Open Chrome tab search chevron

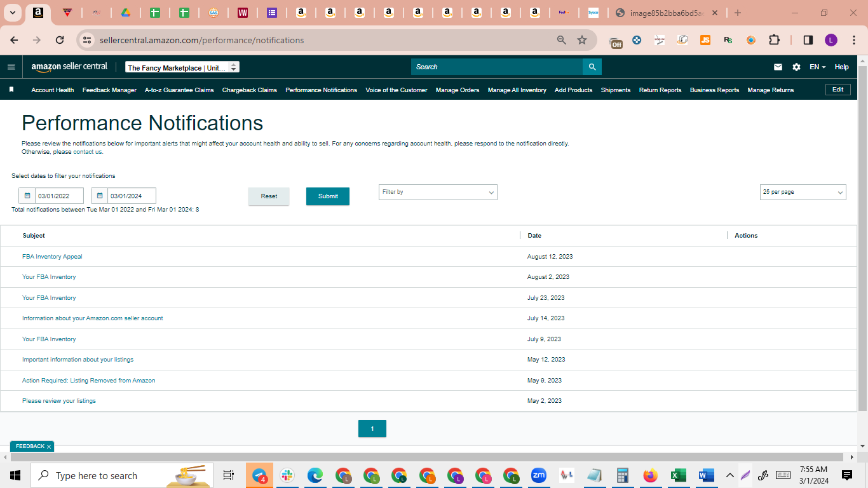pyautogui.click(x=13, y=13)
